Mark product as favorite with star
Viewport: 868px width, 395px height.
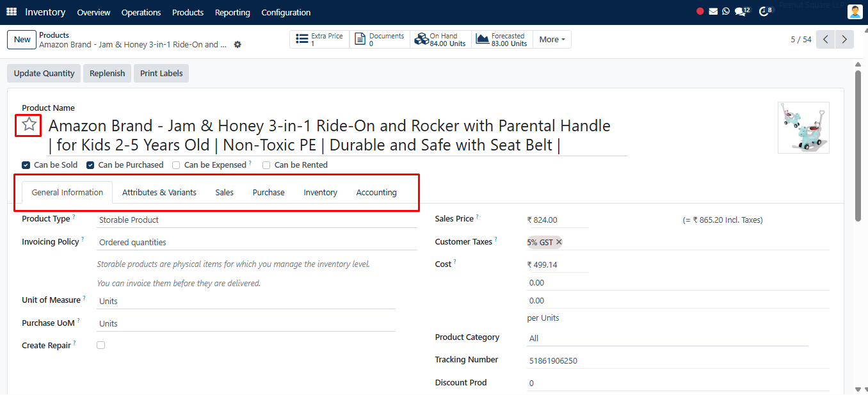click(29, 125)
